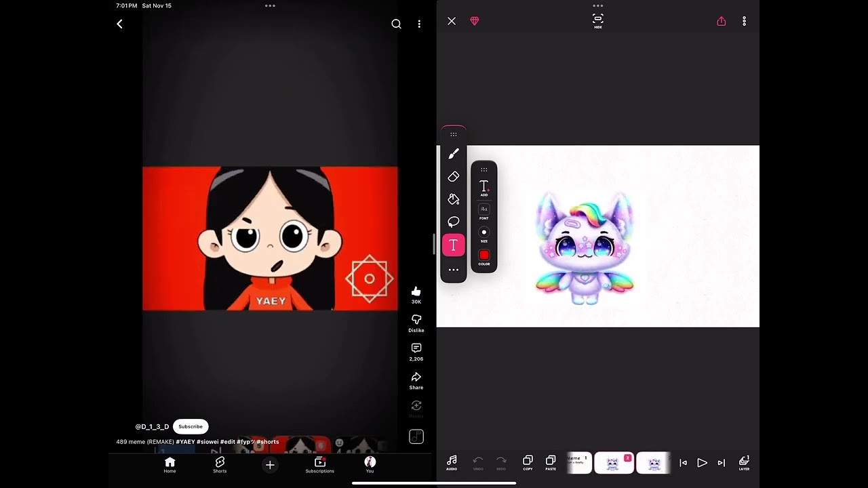Close the animation project with X
868x488 pixels.
click(x=452, y=22)
